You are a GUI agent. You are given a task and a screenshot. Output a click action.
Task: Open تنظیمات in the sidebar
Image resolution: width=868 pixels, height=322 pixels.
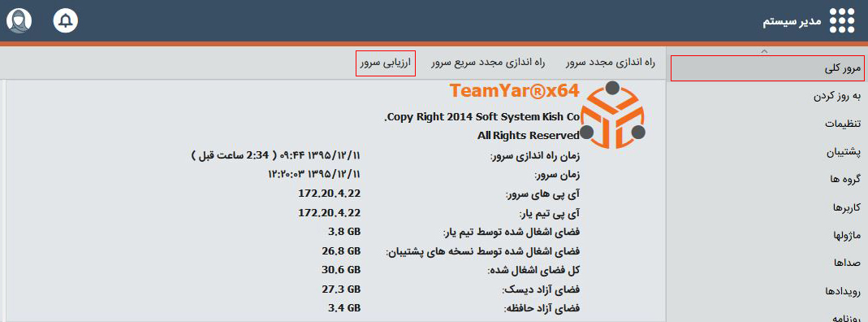tap(843, 124)
